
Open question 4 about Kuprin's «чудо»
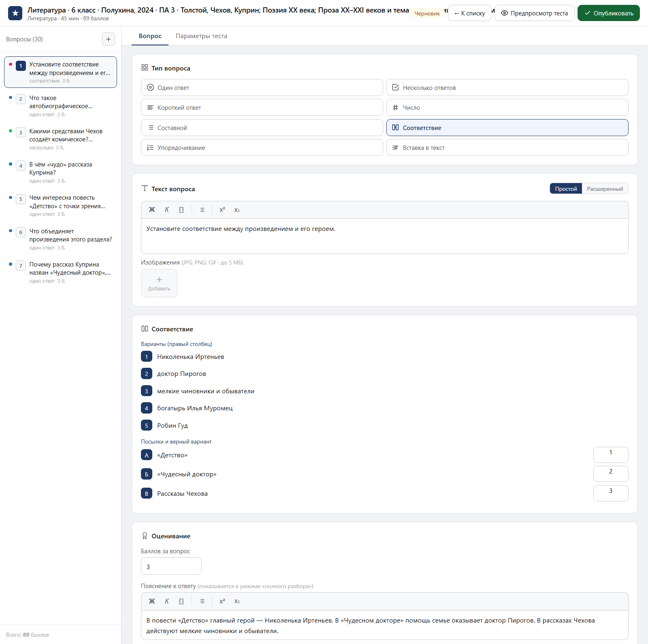[61, 172]
